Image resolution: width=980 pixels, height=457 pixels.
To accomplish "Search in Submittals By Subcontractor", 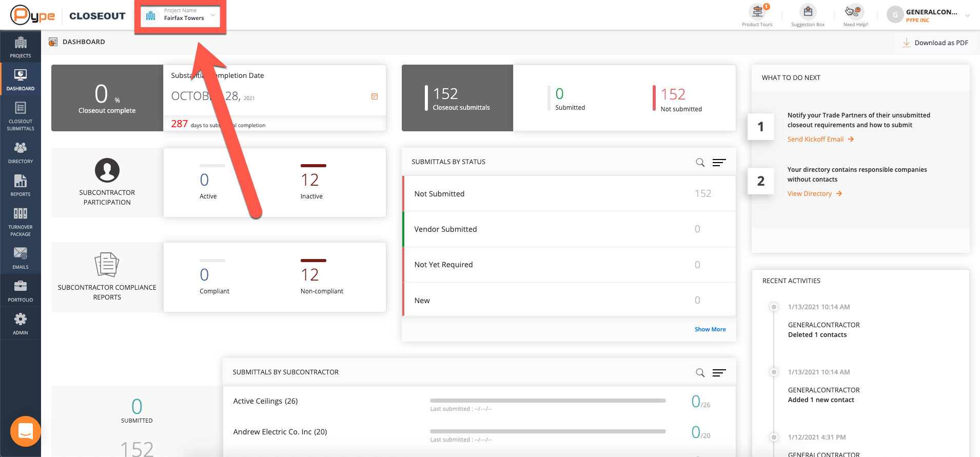I will point(700,373).
